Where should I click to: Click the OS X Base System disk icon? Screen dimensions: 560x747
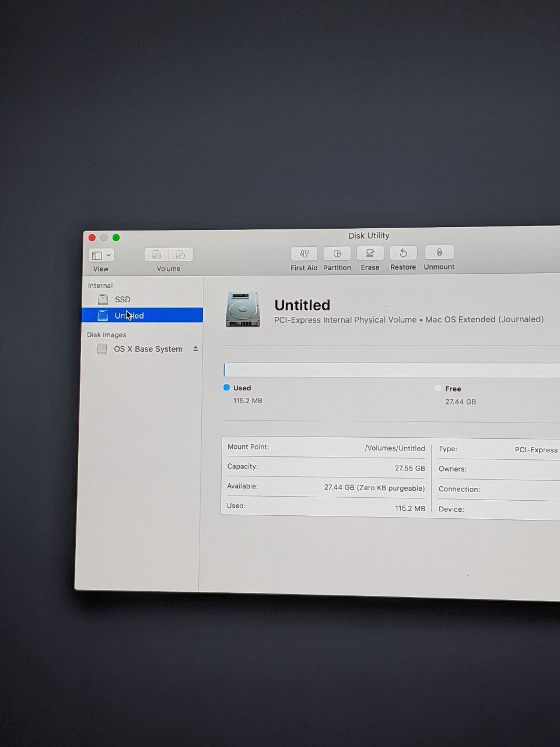point(102,349)
